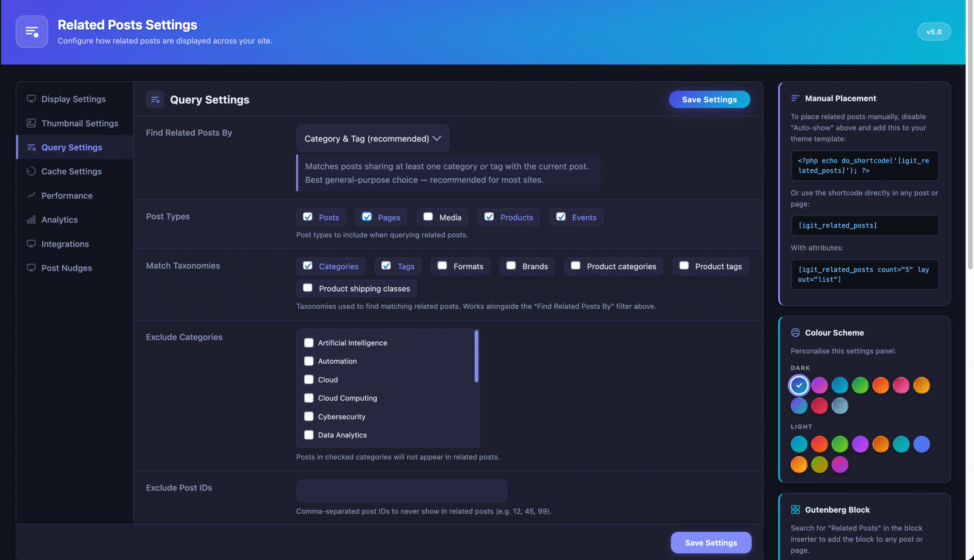Screen dimensions: 974x560
Task: Open the Display Settings tab
Action: [75, 99]
